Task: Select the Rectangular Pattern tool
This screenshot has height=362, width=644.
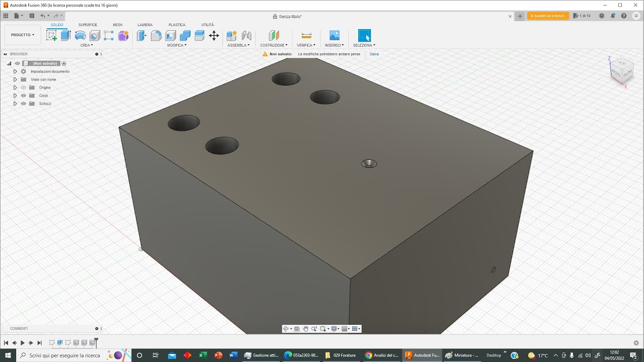Action: [x=109, y=36]
